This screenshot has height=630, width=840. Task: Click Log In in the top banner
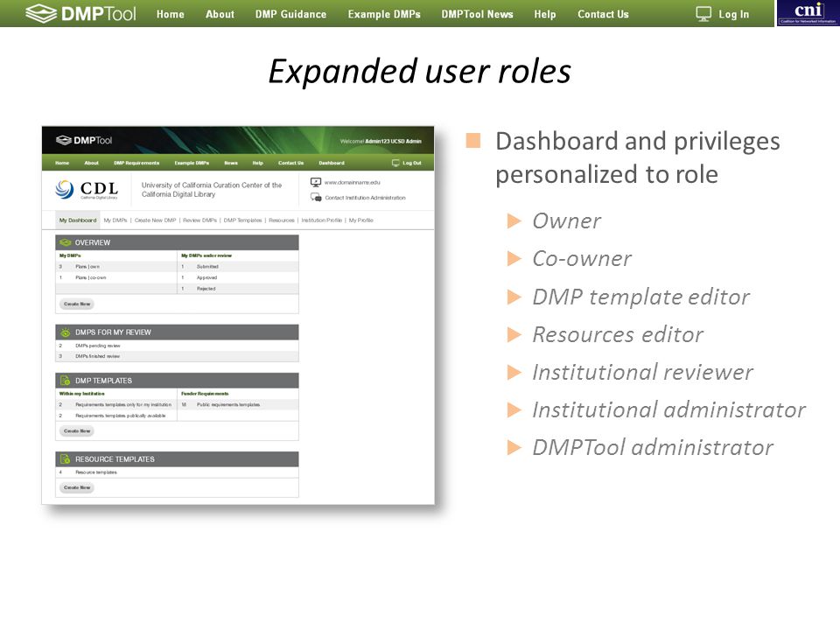point(733,15)
